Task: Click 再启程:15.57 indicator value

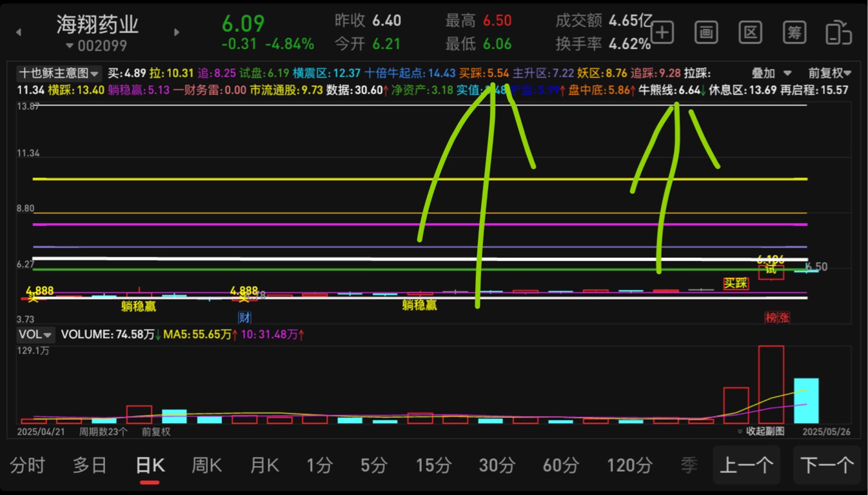Action: pyautogui.click(x=814, y=90)
